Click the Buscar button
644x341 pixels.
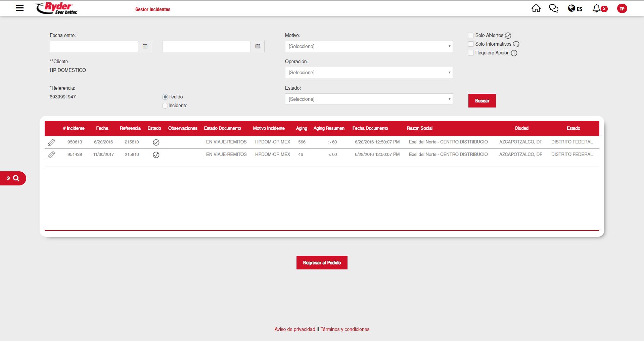pyautogui.click(x=482, y=101)
